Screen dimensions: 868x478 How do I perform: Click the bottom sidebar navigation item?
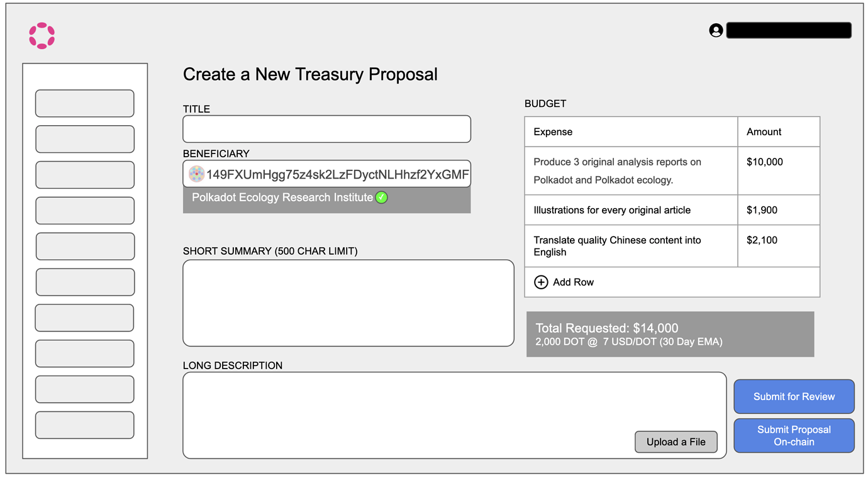[x=84, y=425]
